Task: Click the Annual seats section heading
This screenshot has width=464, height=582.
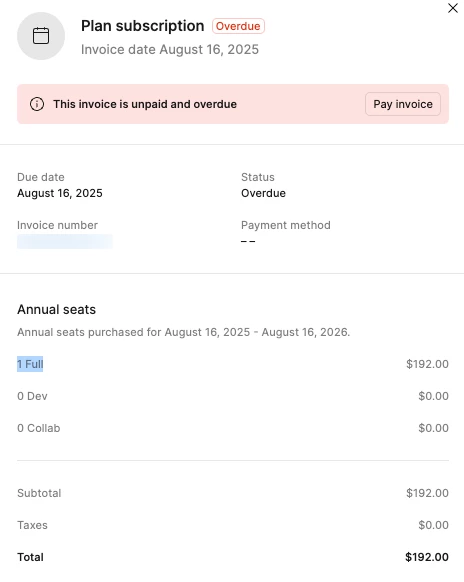Action: pos(56,309)
